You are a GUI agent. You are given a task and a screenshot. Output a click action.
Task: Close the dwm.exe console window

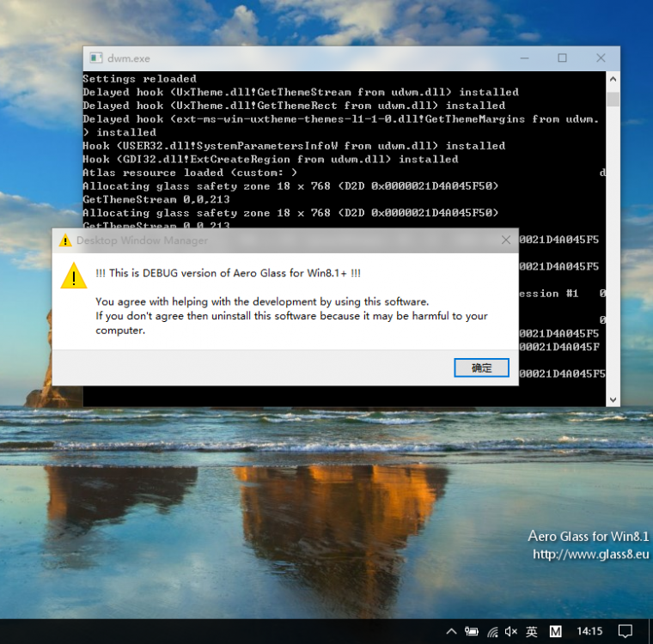click(x=601, y=58)
